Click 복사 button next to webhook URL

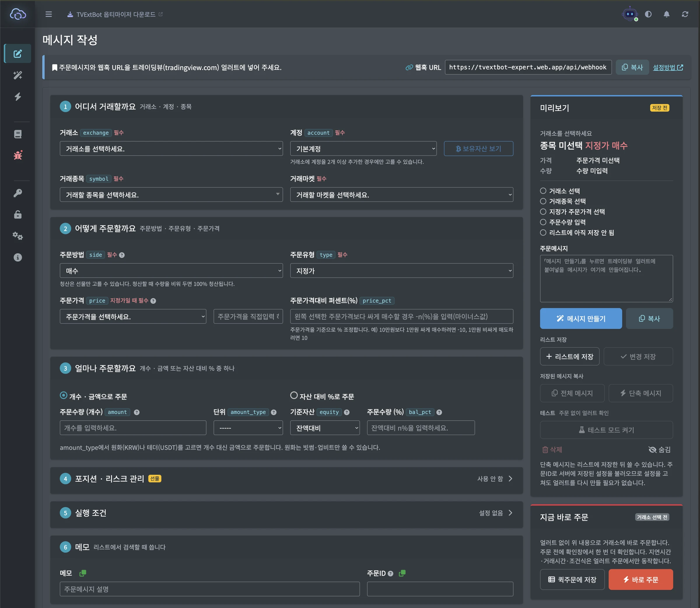[x=632, y=67]
